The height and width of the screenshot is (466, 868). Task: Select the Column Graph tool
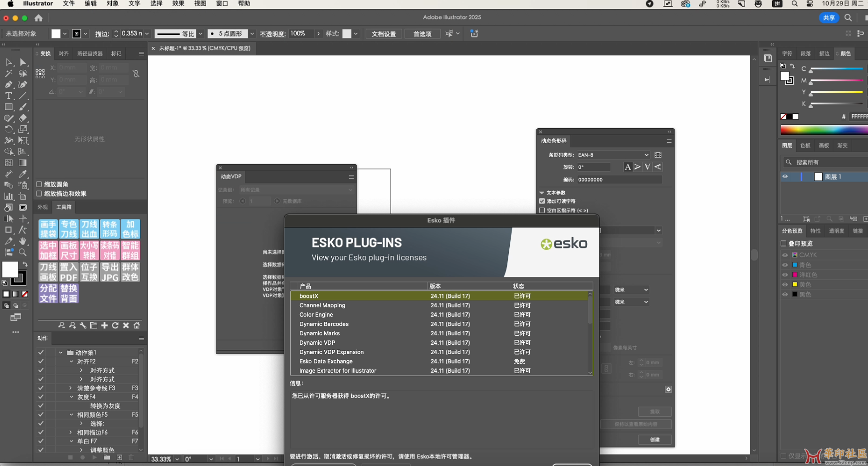[x=8, y=196]
